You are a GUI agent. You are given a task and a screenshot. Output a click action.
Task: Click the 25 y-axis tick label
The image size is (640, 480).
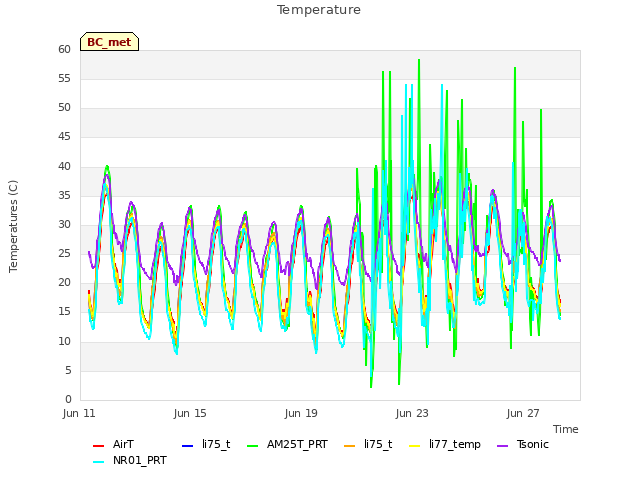point(64,253)
